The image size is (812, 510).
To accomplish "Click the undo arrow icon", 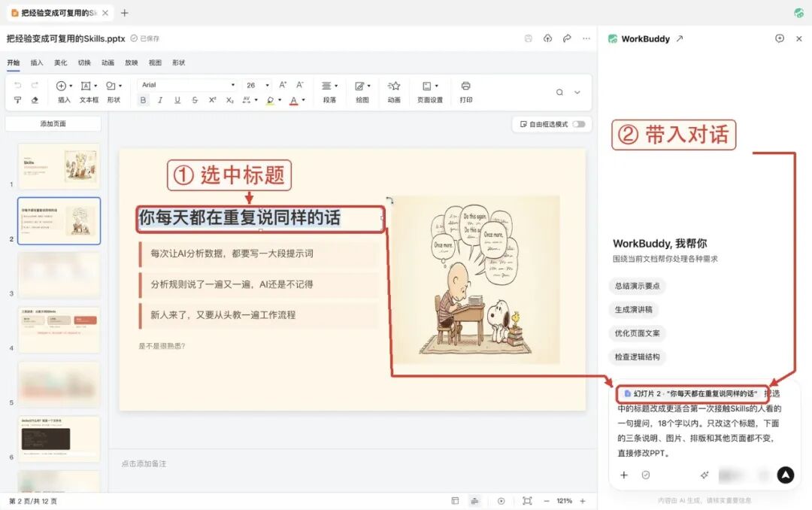I will pyautogui.click(x=17, y=86).
